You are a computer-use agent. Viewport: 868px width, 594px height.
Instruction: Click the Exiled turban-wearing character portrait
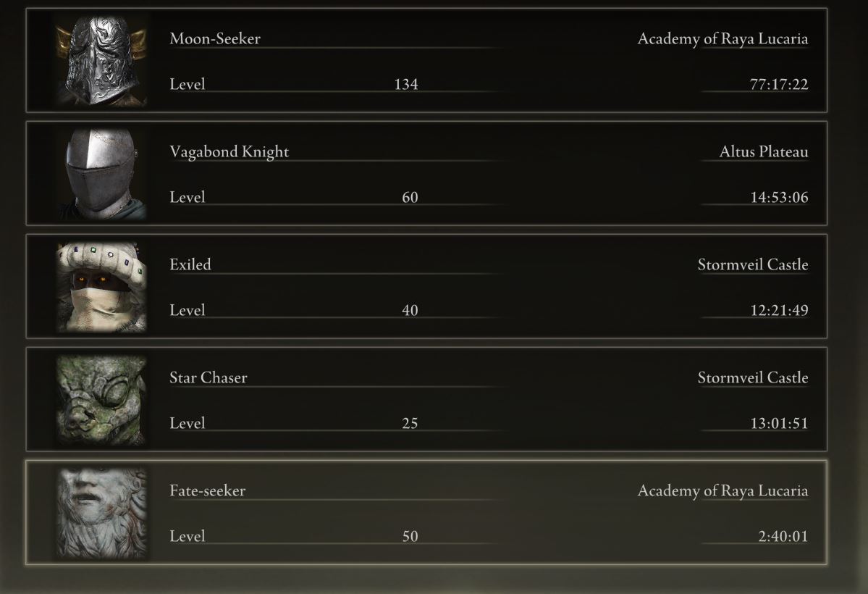[x=101, y=286]
